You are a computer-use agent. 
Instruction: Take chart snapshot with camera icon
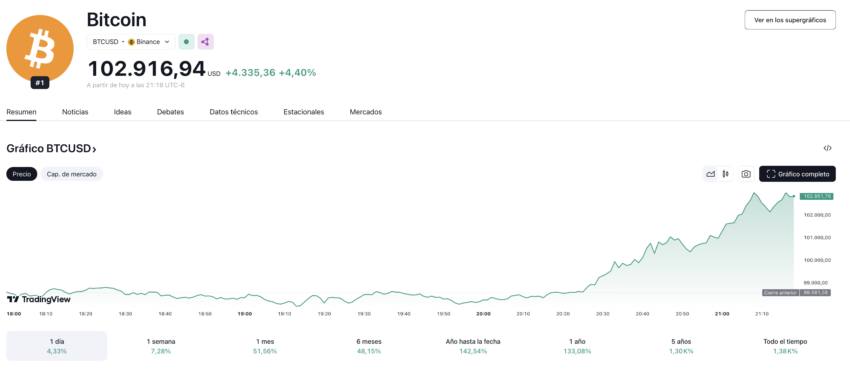point(746,174)
